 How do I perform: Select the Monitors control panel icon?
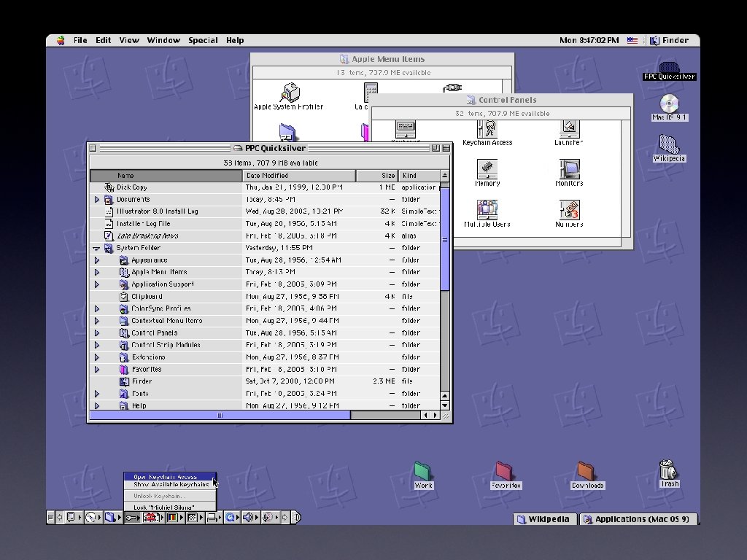pos(569,170)
